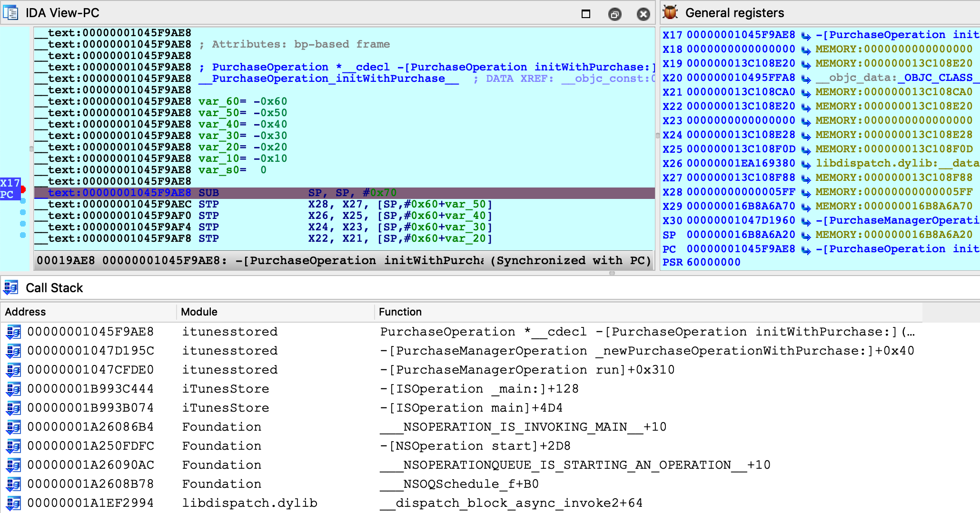Toggle breakpoint dot at the 1045F9AF8 STP line
This screenshot has height=513, width=980.
tap(23, 235)
